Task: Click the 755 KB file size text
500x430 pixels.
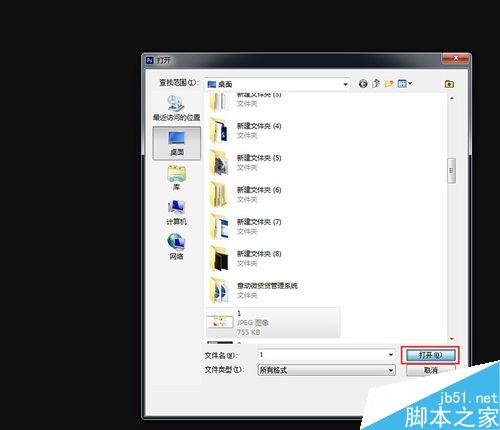Action: (248, 332)
